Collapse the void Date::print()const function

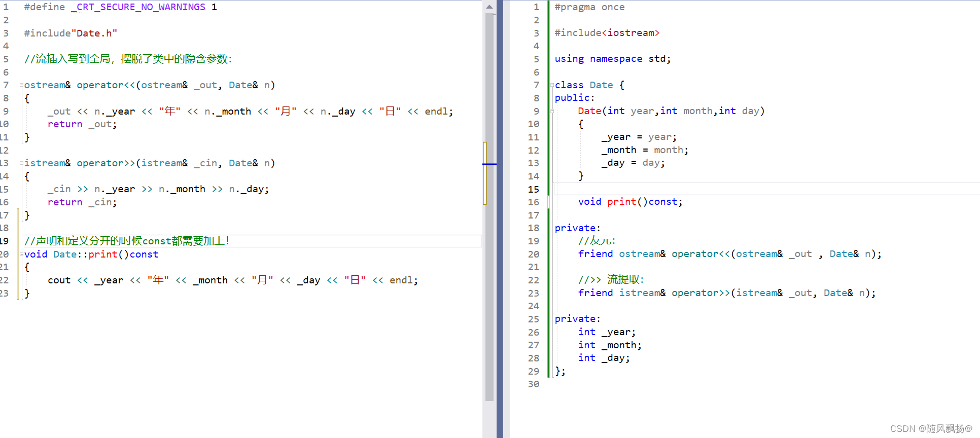point(21,254)
